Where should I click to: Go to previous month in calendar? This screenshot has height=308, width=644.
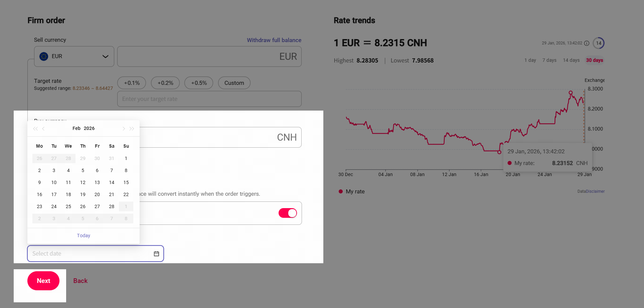point(43,129)
